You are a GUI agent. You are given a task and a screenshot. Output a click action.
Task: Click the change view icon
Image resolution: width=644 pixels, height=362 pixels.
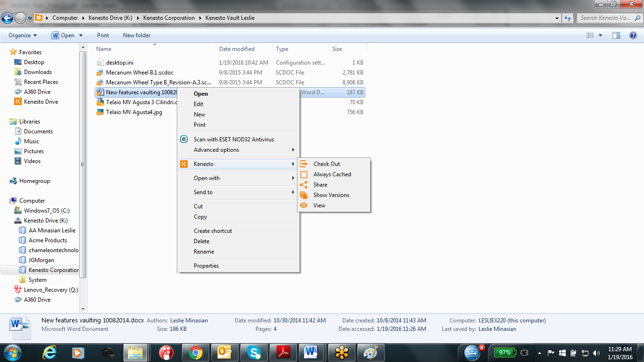(x=590, y=35)
